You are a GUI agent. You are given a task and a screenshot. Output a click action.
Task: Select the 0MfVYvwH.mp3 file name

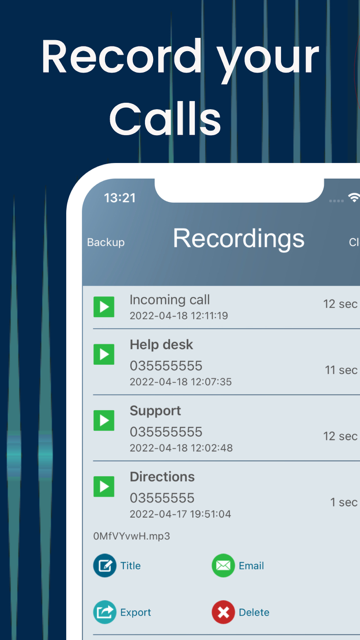pyautogui.click(x=131, y=536)
